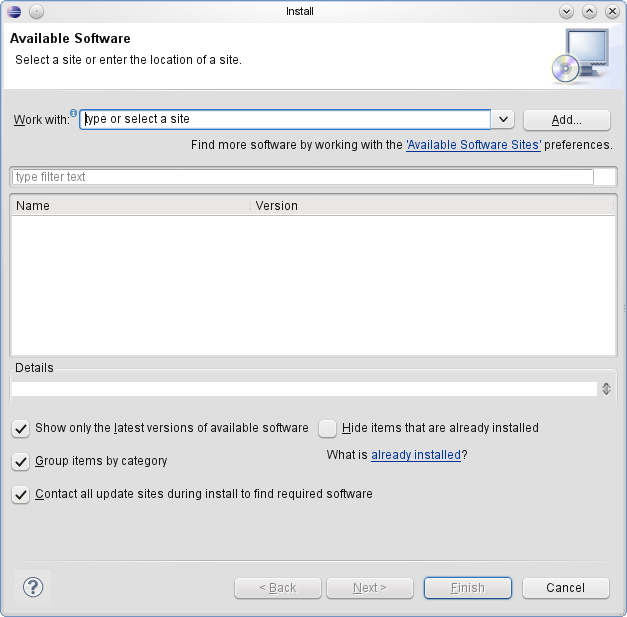Click the Details area scroll arrows
Image resolution: width=627 pixels, height=617 pixels.
pyautogui.click(x=606, y=389)
